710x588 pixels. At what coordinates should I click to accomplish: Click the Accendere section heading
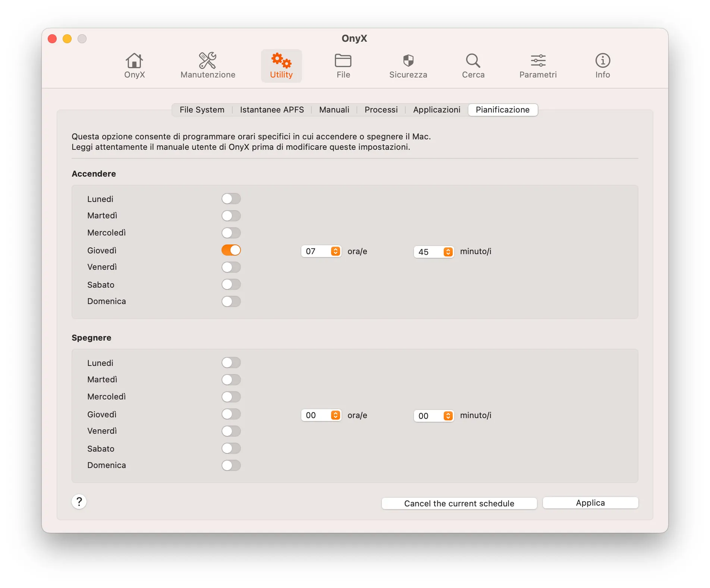(94, 174)
